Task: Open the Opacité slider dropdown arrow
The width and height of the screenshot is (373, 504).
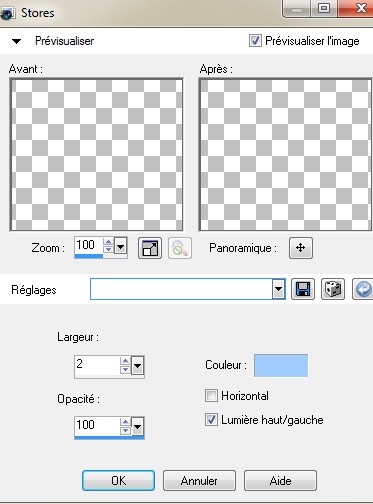Action: tap(137, 427)
